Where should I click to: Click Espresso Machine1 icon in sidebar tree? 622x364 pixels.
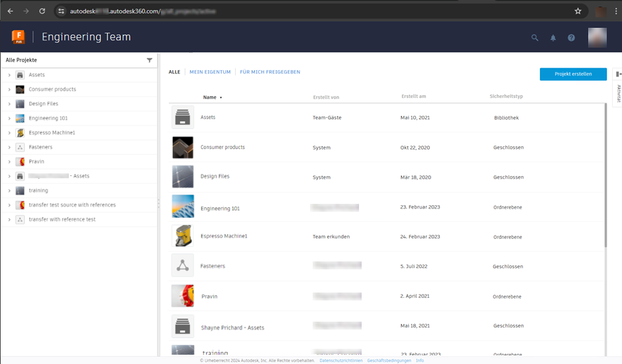click(x=20, y=132)
